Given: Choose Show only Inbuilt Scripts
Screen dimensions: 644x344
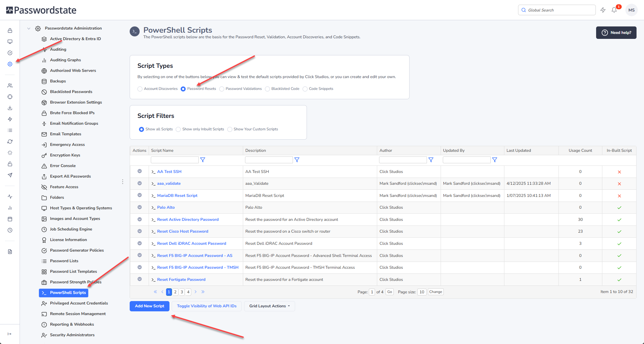Looking at the screenshot, I should click(178, 129).
